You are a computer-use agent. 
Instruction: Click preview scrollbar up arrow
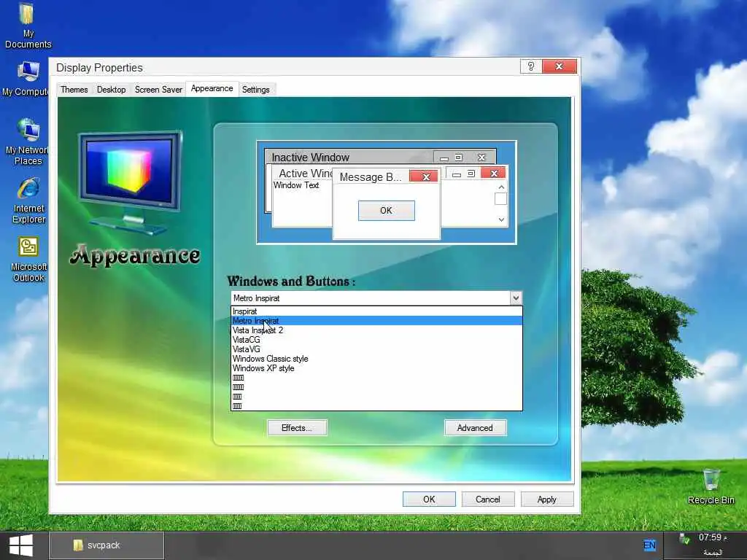[x=501, y=187]
